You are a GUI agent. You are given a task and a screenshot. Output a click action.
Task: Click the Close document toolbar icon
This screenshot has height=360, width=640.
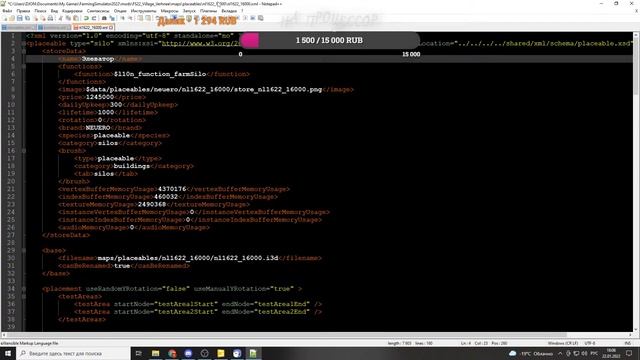(36, 18)
